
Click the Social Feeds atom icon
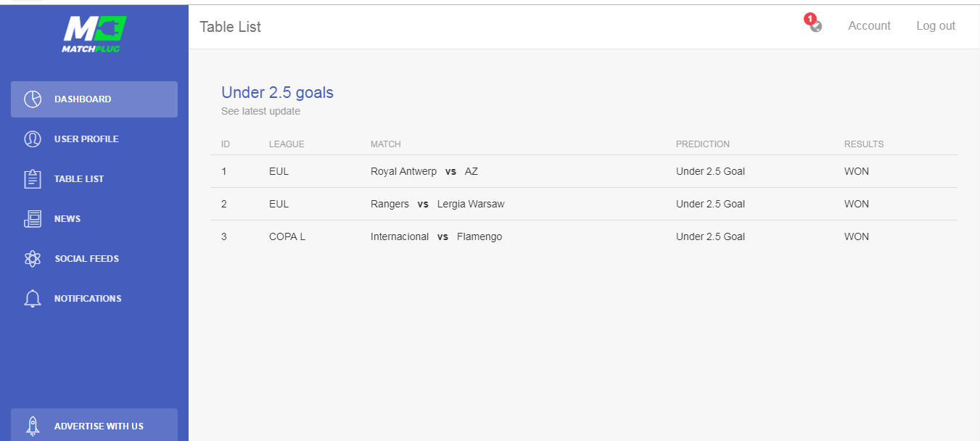click(33, 259)
